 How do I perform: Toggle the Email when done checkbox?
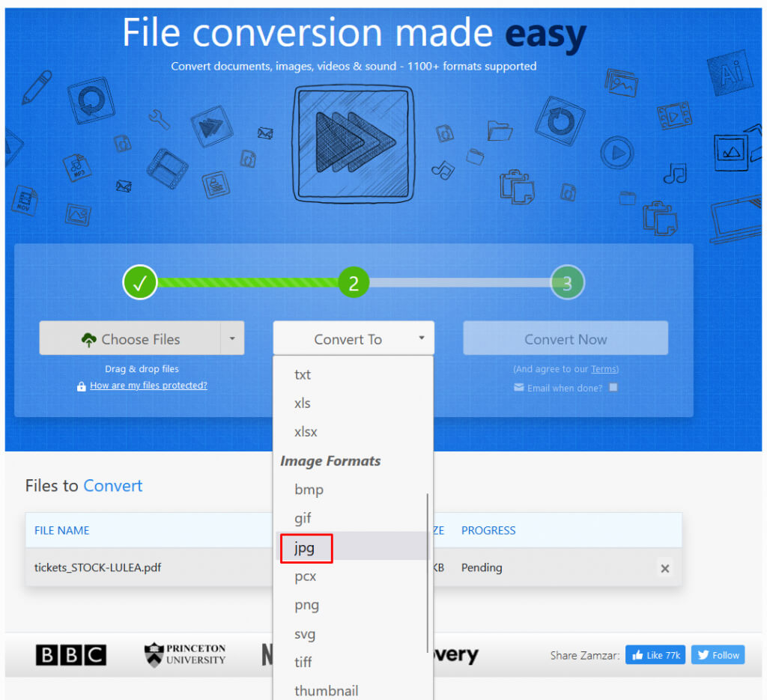click(613, 387)
